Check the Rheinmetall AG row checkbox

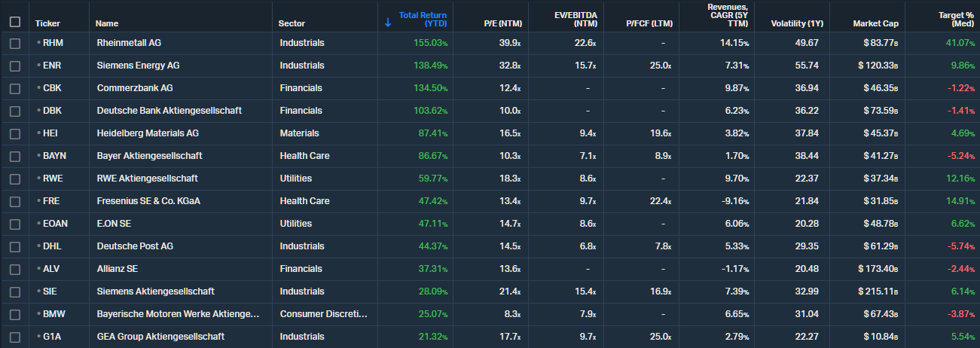click(x=15, y=43)
